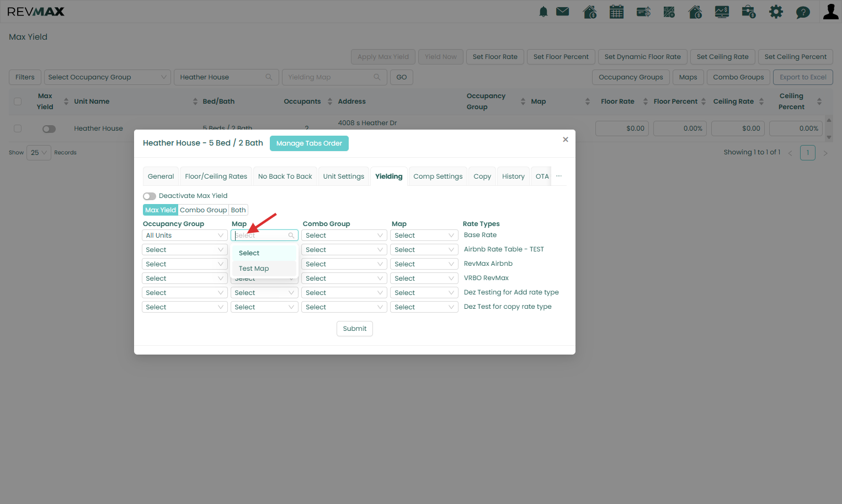Select the Both mode option
The height and width of the screenshot is (504, 842).
238,210
